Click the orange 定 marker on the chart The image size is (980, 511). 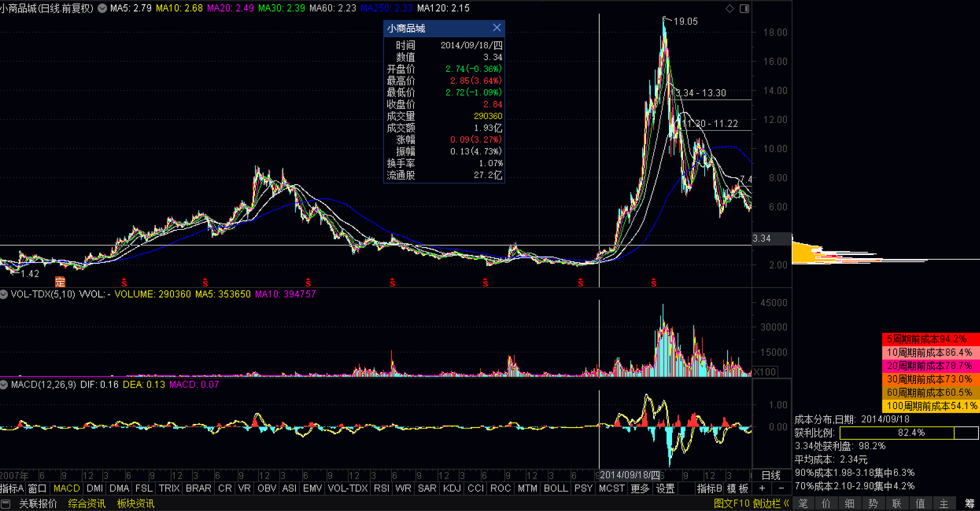pos(60,282)
